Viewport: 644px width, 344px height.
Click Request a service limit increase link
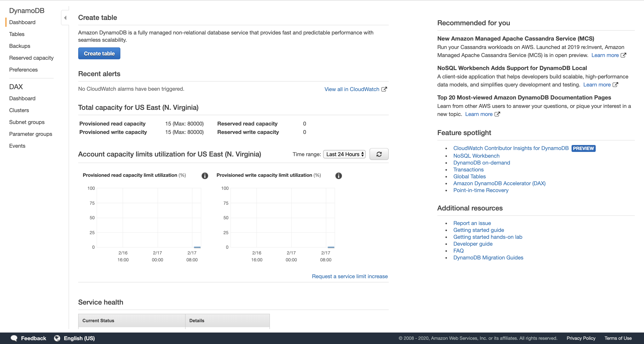pyautogui.click(x=349, y=276)
